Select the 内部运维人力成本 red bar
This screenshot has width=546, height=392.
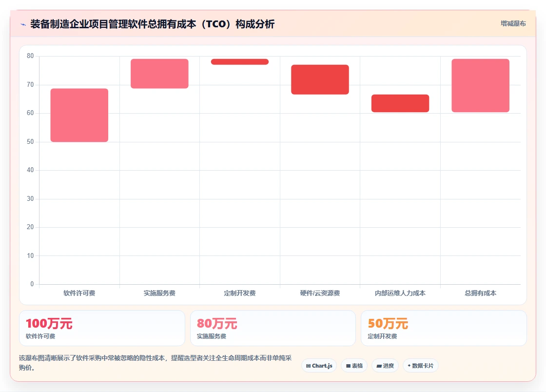click(400, 103)
